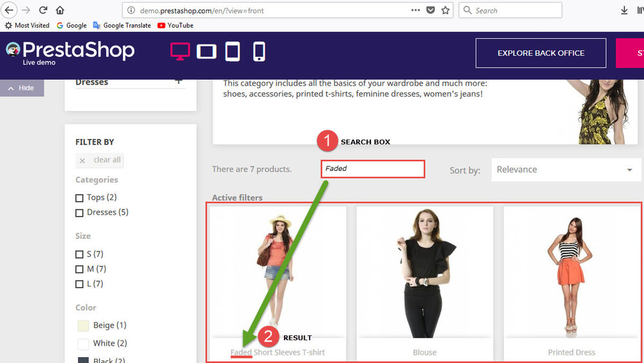Click the Blouse product title
644x363 pixels.
[424, 352]
